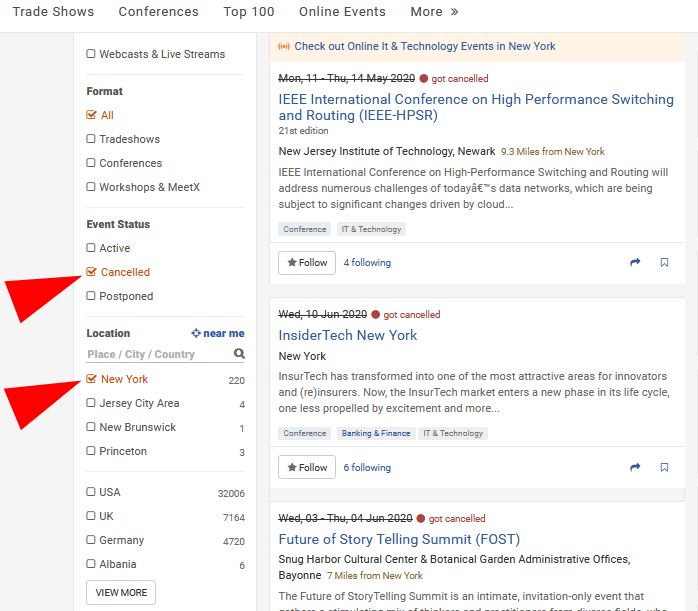The height and width of the screenshot is (611, 698).
Task: Click the Banking & Finance tag
Action: click(376, 433)
